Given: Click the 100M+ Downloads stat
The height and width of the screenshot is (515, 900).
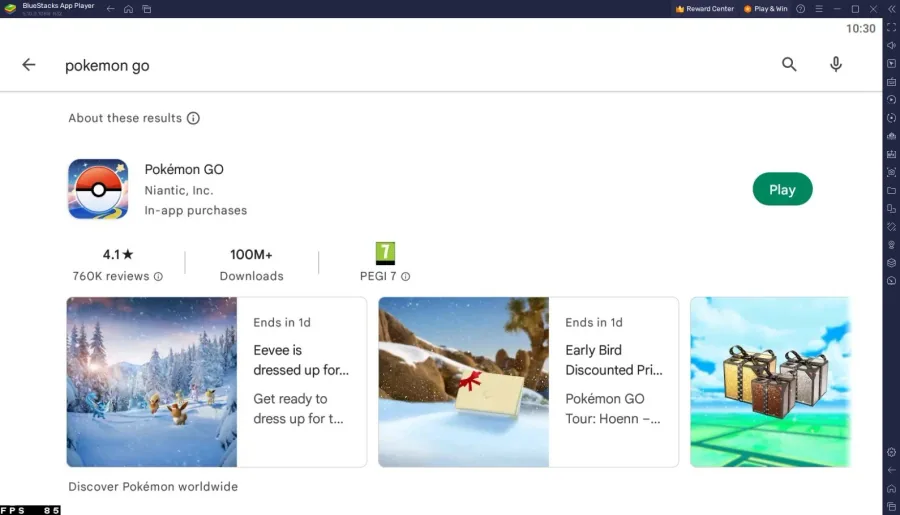Looking at the screenshot, I should click(x=251, y=265).
